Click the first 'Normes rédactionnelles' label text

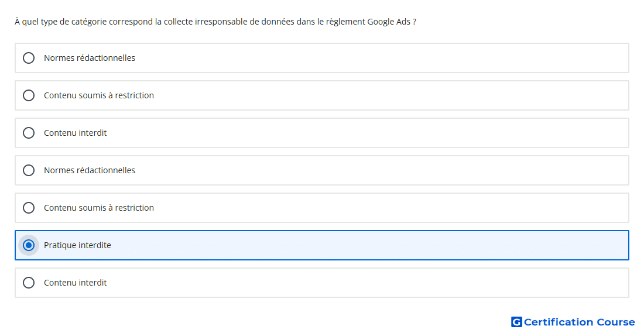coord(90,58)
